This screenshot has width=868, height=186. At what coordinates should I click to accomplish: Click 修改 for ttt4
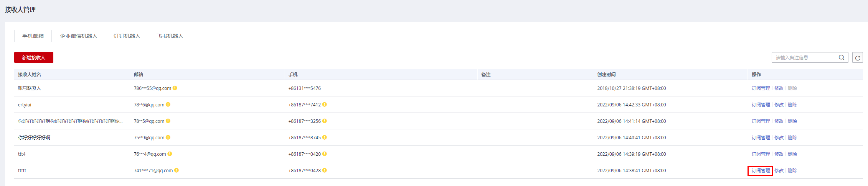pos(779,154)
